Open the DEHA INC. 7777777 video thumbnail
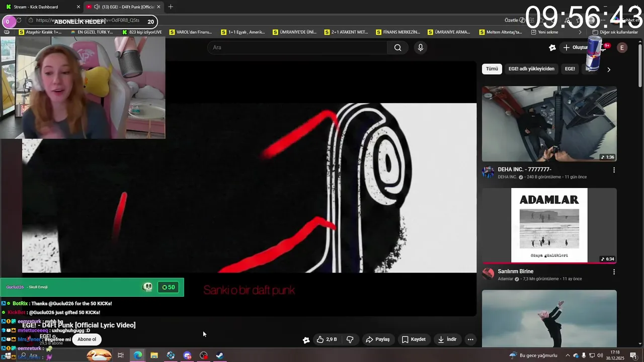644x362 pixels. coord(549,124)
